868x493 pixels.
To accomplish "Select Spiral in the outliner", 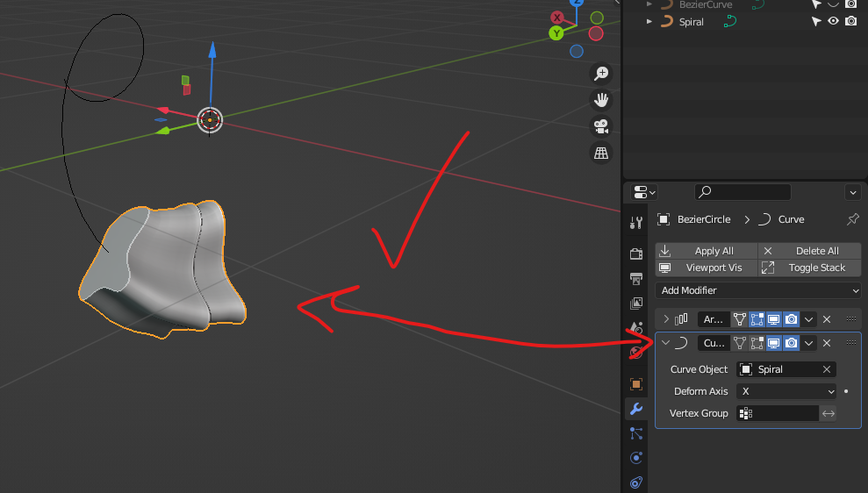I will (692, 22).
